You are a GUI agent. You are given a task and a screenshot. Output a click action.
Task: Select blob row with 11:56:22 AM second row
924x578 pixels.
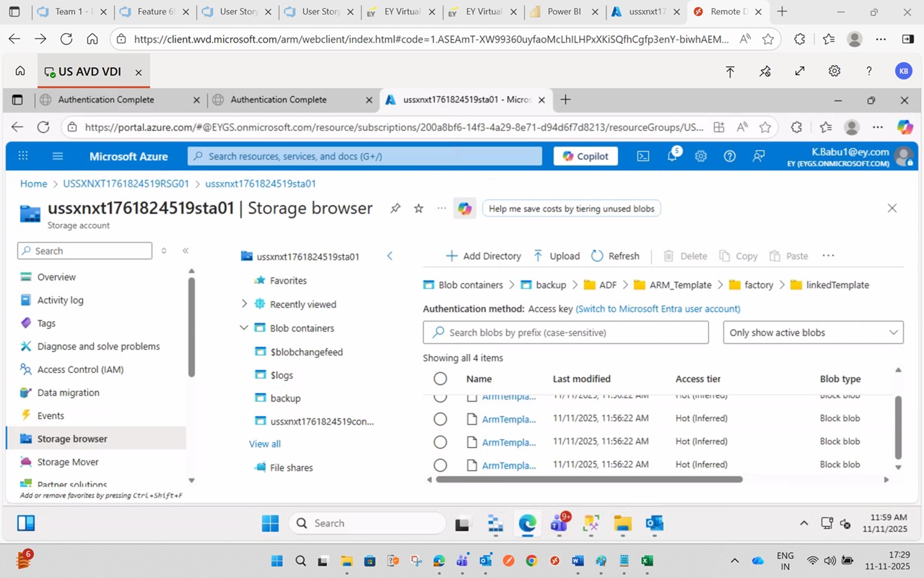pos(440,418)
